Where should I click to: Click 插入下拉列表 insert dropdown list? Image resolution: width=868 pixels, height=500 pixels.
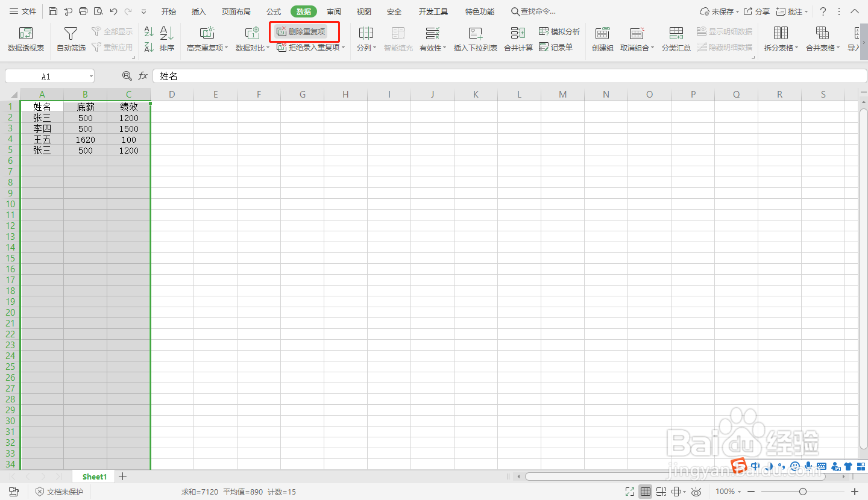476,39
